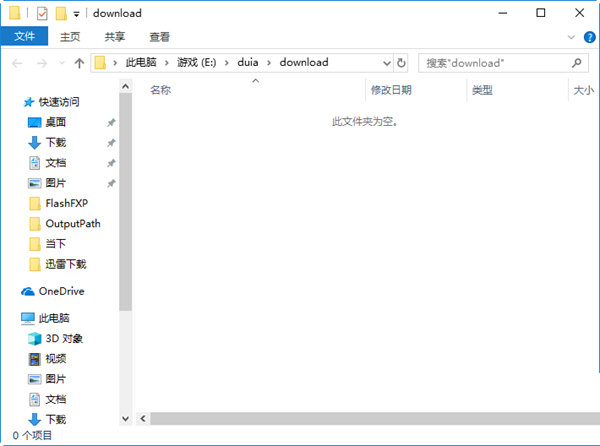Click the folder icon in the address bar
This screenshot has width=600, height=446.
pos(100,63)
